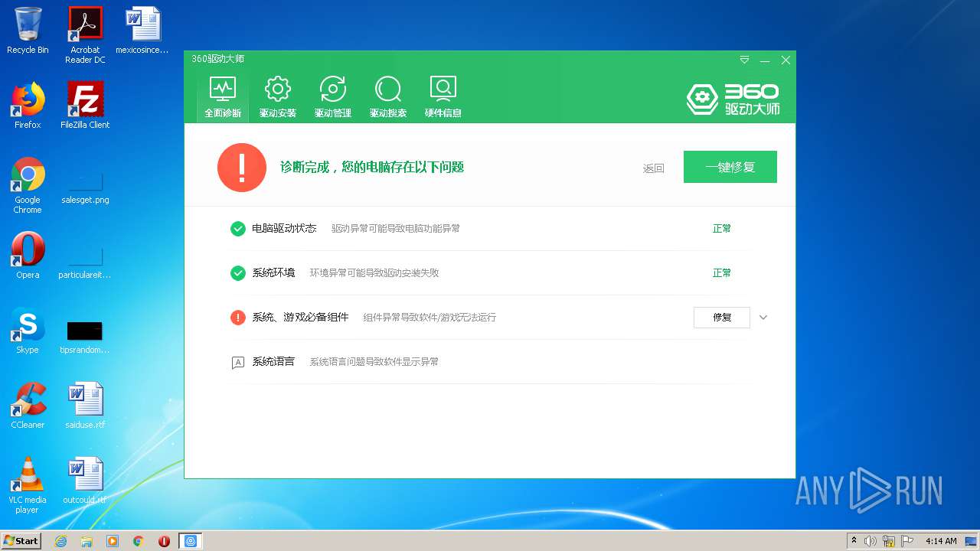Open the 全面诊断 tab
This screenshot has width=980, height=551.
[x=223, y=96]
